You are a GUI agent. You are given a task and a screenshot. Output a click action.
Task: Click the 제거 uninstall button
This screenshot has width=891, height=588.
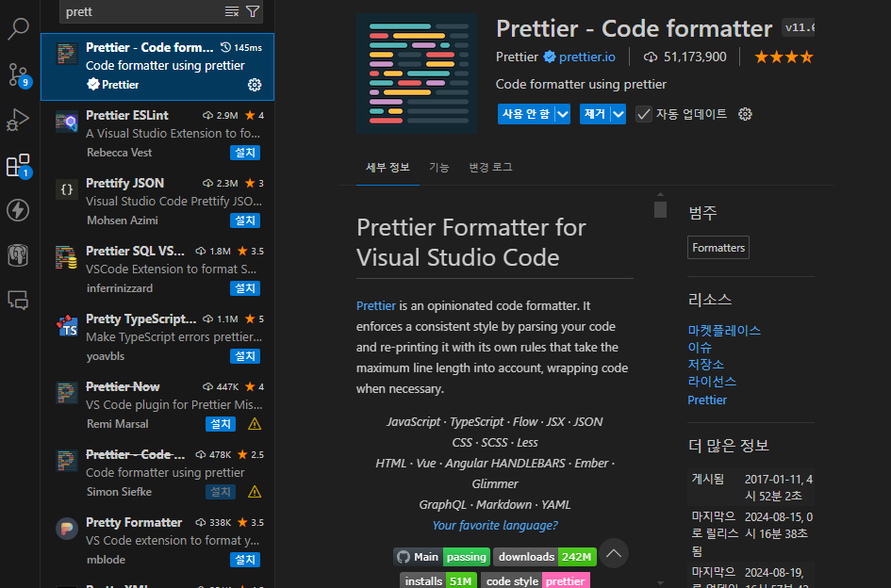click(595, 114)
